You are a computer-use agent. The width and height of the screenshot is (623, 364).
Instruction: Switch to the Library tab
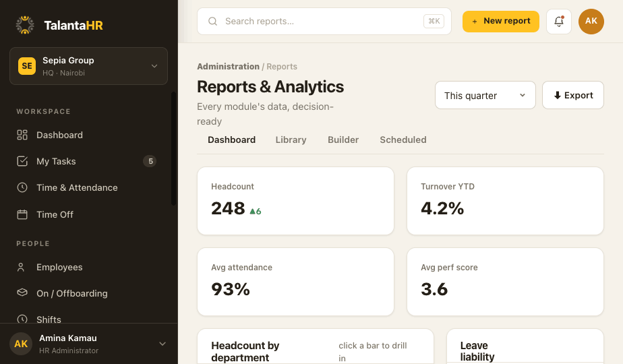[291, 140]
